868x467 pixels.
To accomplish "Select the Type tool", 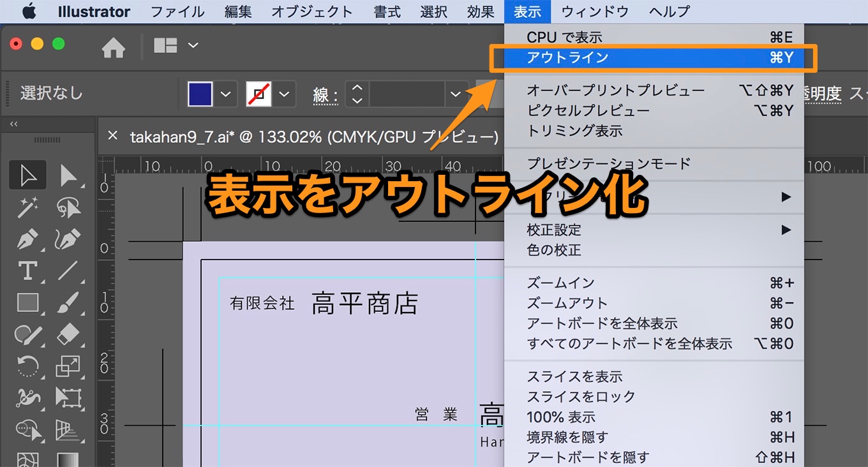I will click(x=27, y=271).
